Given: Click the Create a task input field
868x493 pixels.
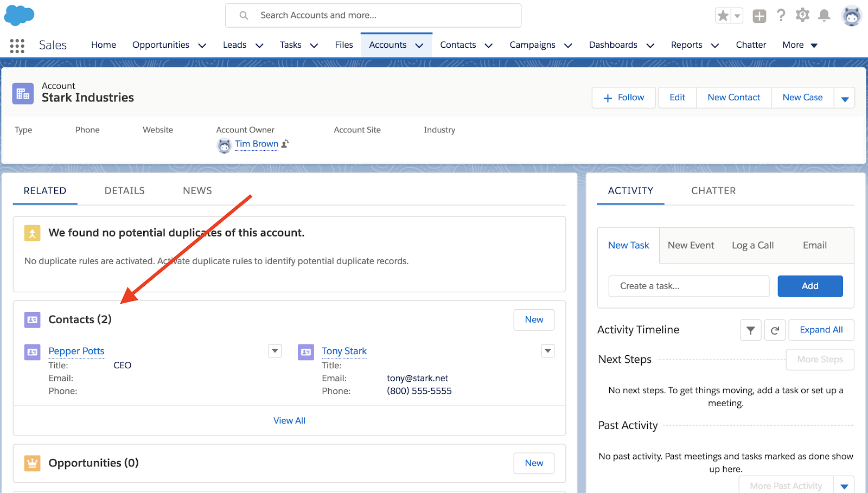Looking at the screenshot, I should pos(688,286).
